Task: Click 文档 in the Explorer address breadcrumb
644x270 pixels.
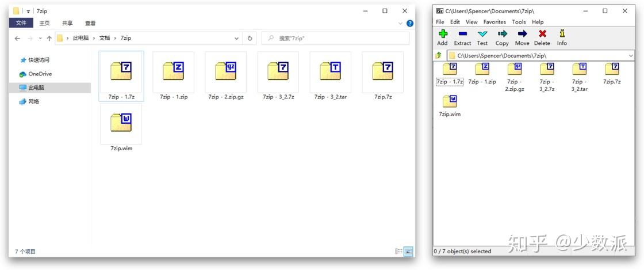Action: coord(105,38)
